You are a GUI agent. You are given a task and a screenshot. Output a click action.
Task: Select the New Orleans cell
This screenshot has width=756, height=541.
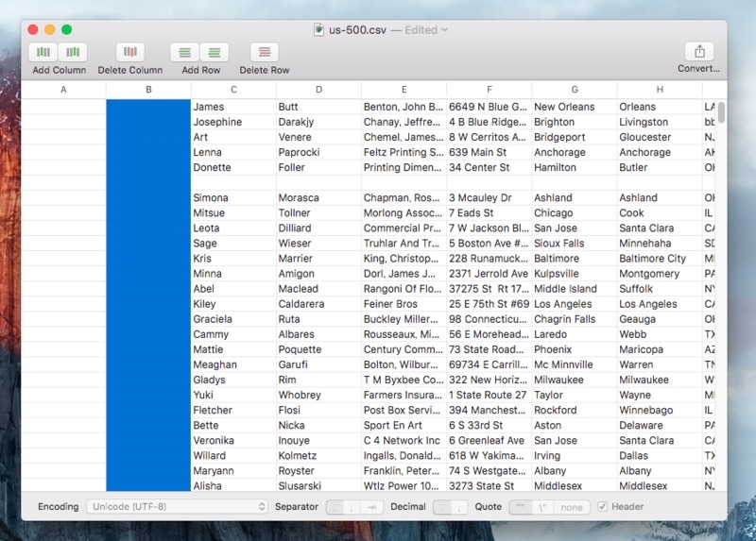[564, 107]
